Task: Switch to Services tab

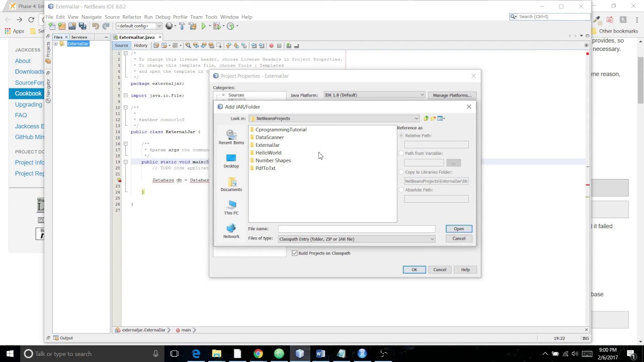Action: point(79,37)
